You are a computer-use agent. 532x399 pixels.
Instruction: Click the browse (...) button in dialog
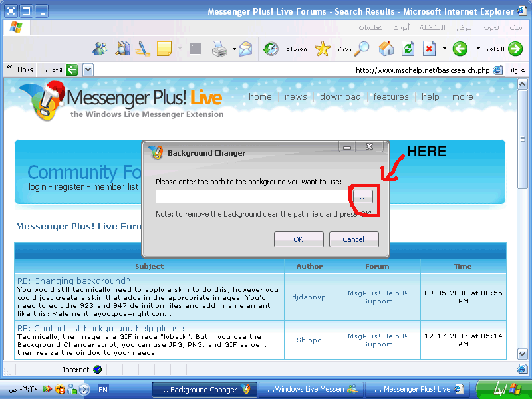point(363,197)
